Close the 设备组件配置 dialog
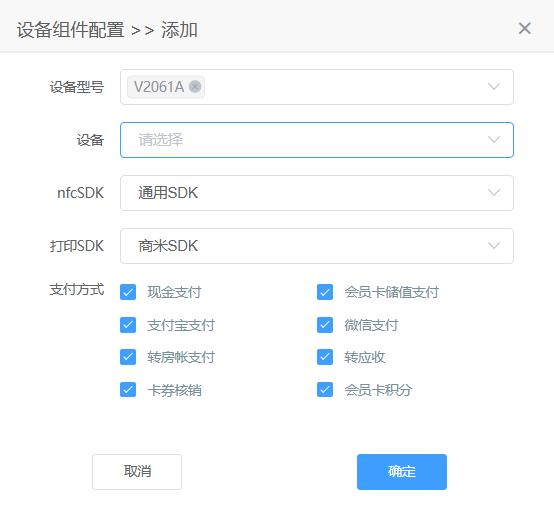The width and height of the screenshot is (554, 507). click(x=525, y=28)
